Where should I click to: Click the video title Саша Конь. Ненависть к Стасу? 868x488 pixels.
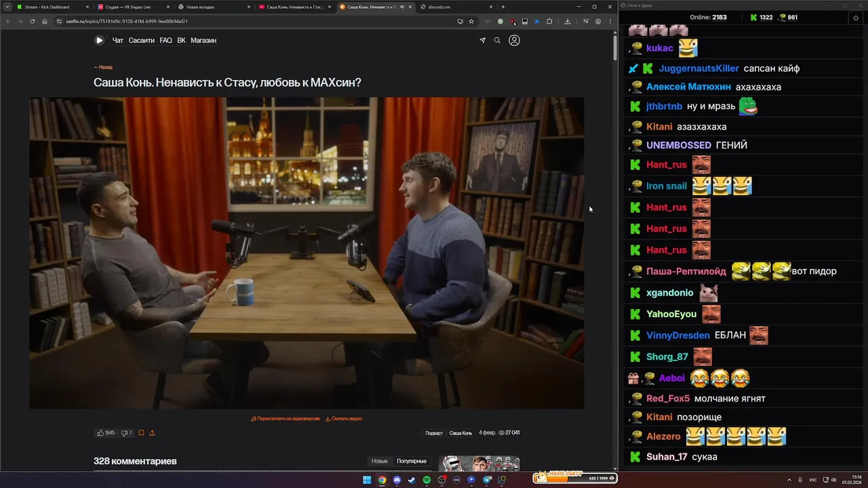coord(227,83)
